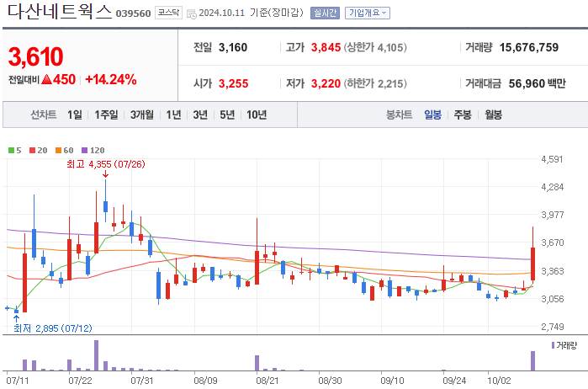Screen dimensions: 588x389
Task: Click the 08/21 long red candle
Action: point(257,251)
